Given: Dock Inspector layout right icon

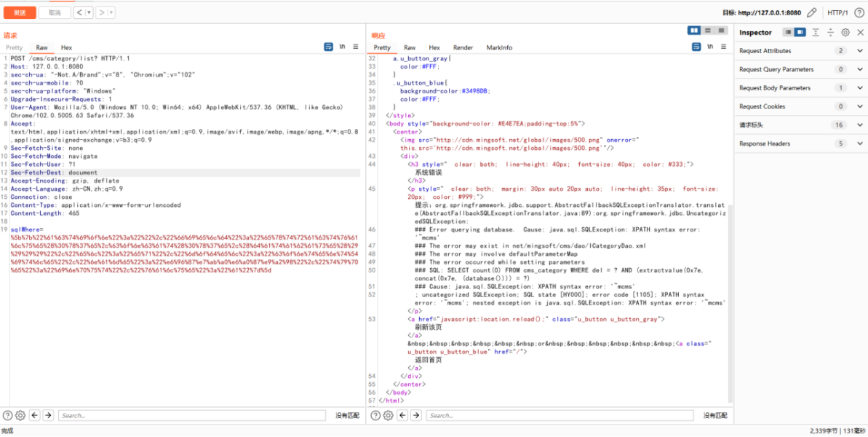Looking at the screenshot, I should (800, 33).
